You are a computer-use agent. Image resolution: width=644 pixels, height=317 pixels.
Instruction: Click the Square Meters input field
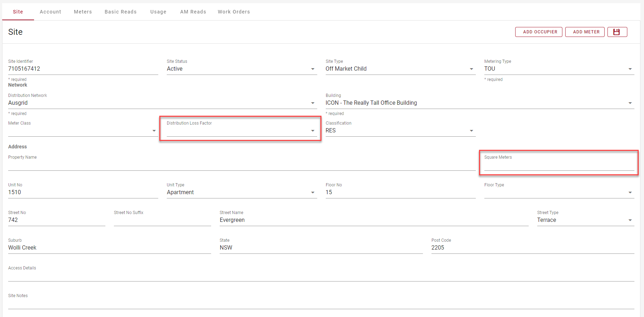(559, 165)
